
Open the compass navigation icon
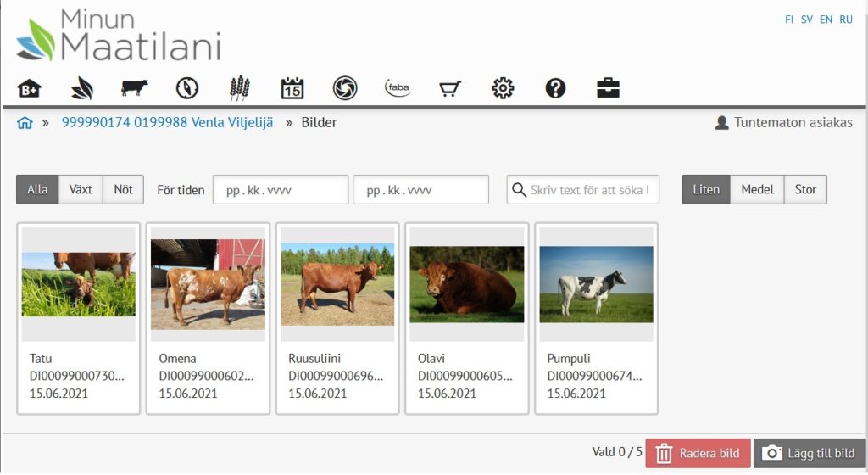click(187, 88)
